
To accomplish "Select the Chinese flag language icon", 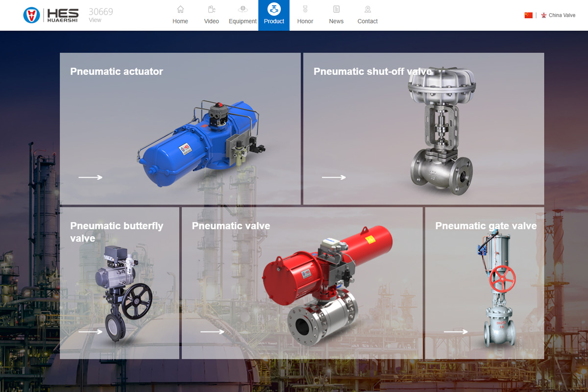I will coord(528,15).
